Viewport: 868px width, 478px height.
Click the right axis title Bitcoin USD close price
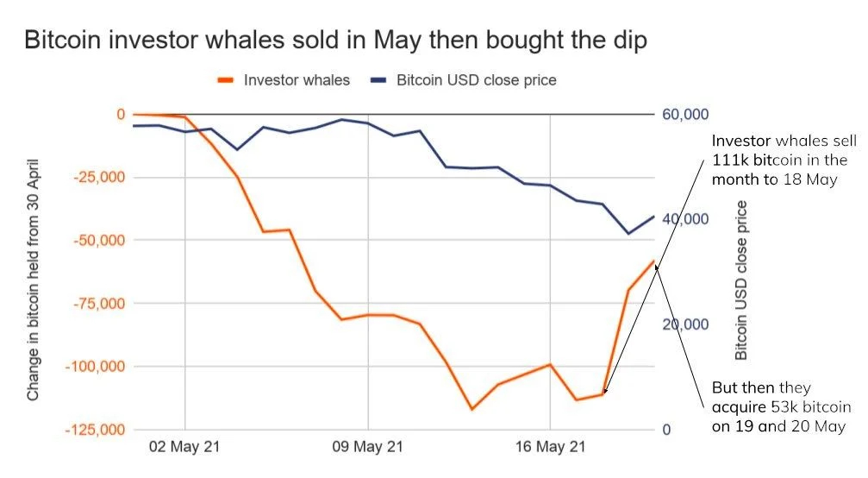point(741,280)
